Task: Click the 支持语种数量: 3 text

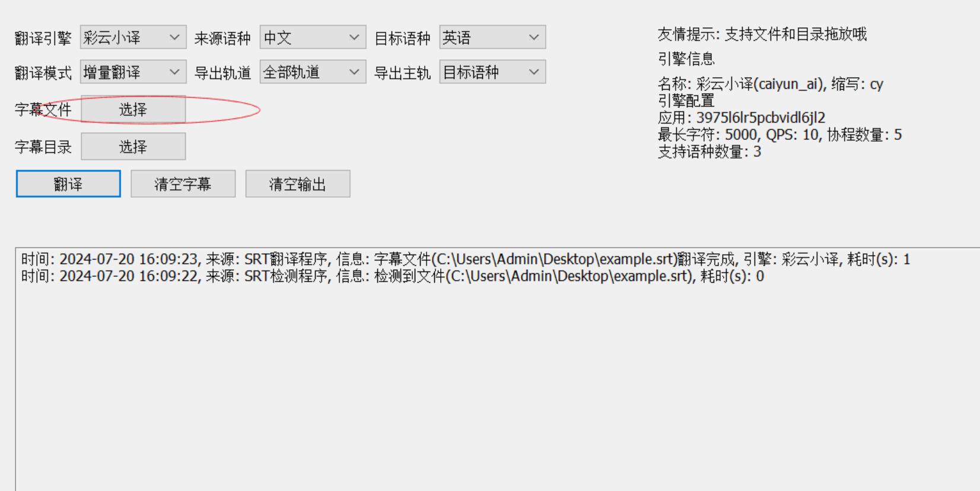Action: 709,152
